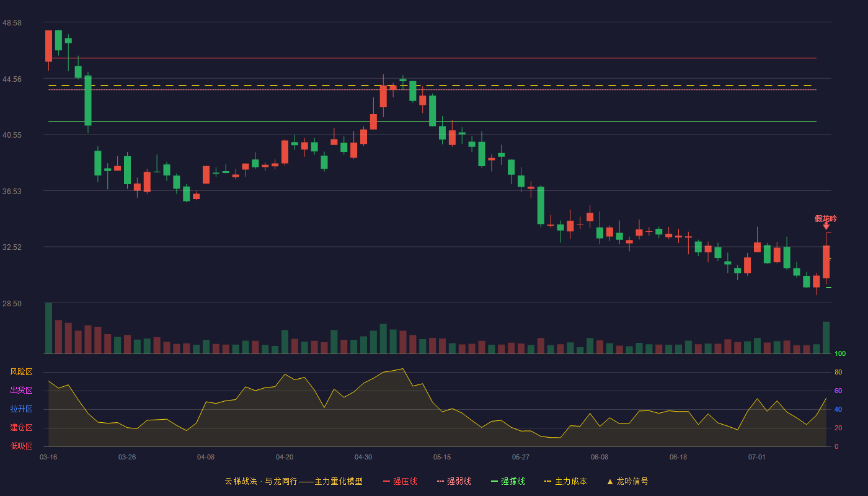Image resolution: width=868 pixels, height=496 pixels.
Task: Click the 40 indicator scale value
Action: (838, 409)
